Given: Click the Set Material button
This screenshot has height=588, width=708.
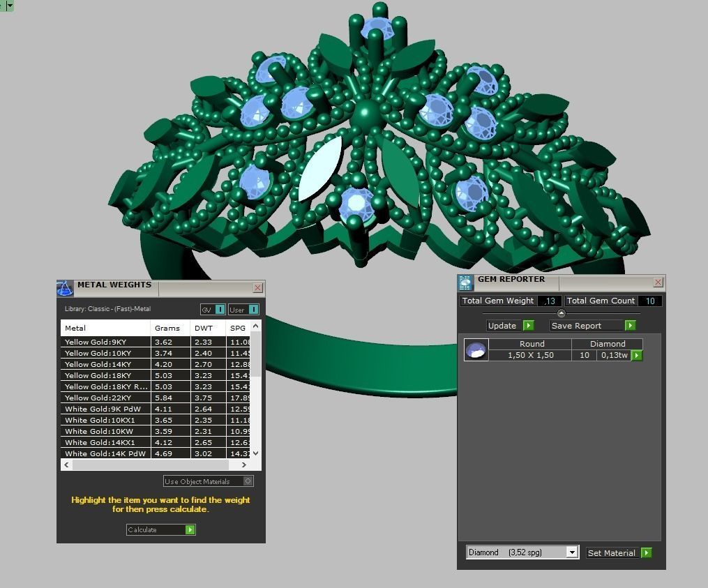Looking at the screenshot, I should pyautogui.click(x=619, y=552).
